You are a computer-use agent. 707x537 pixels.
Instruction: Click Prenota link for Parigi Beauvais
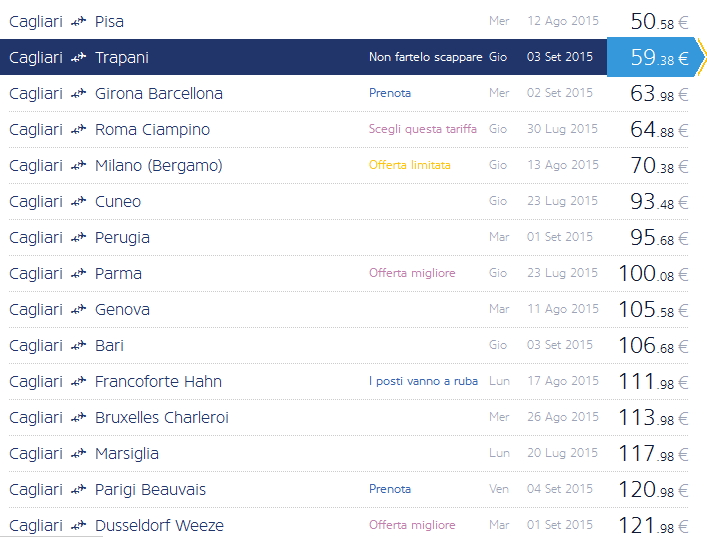click(x=390, y=489)
